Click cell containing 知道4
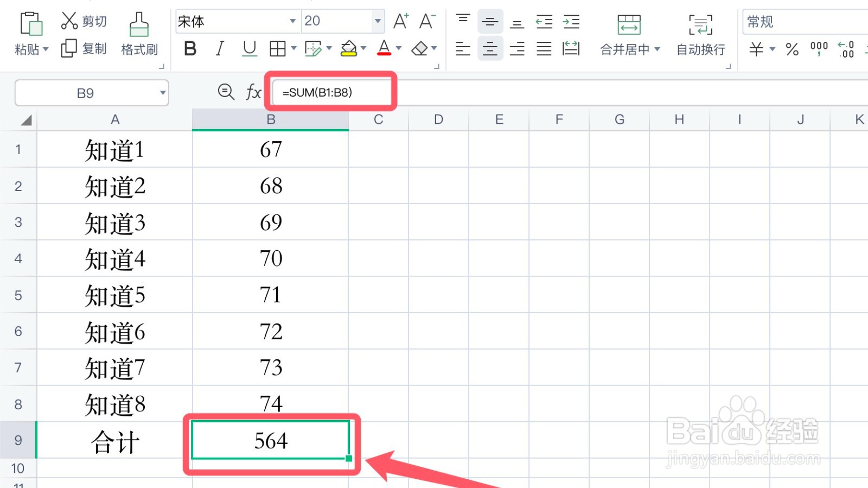Screen dimensions: 868x488 click(x=114, y=258)
